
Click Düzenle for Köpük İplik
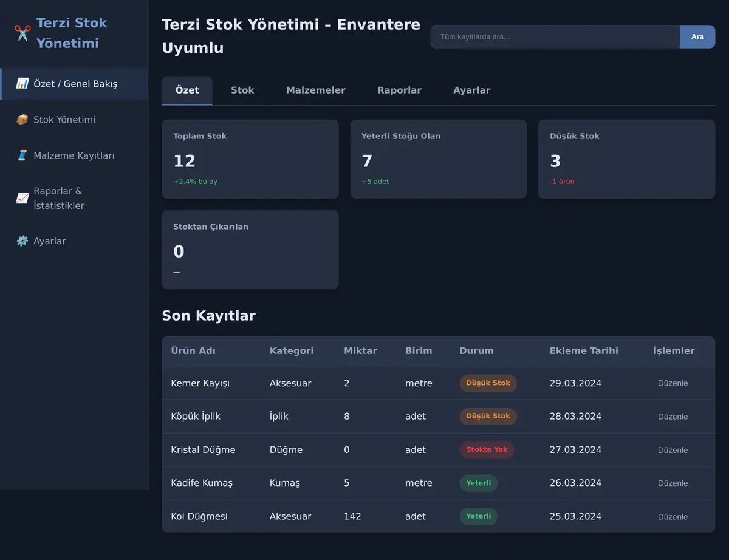[673, 417]
